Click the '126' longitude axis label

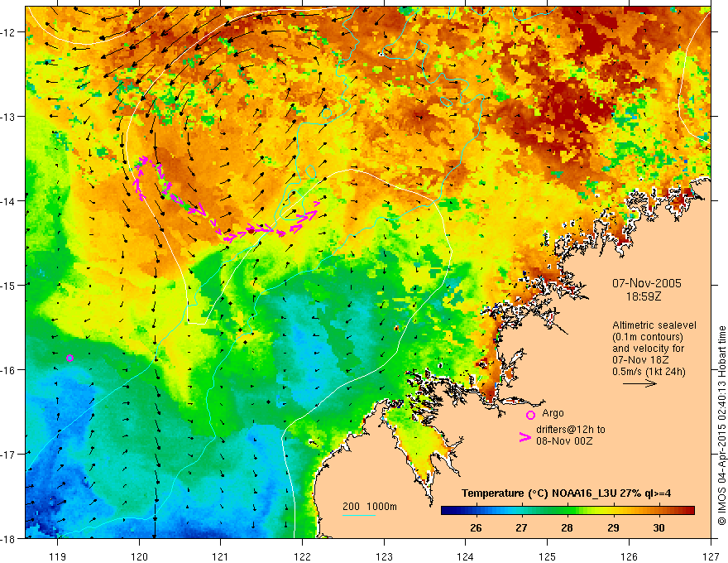point(629,556)
